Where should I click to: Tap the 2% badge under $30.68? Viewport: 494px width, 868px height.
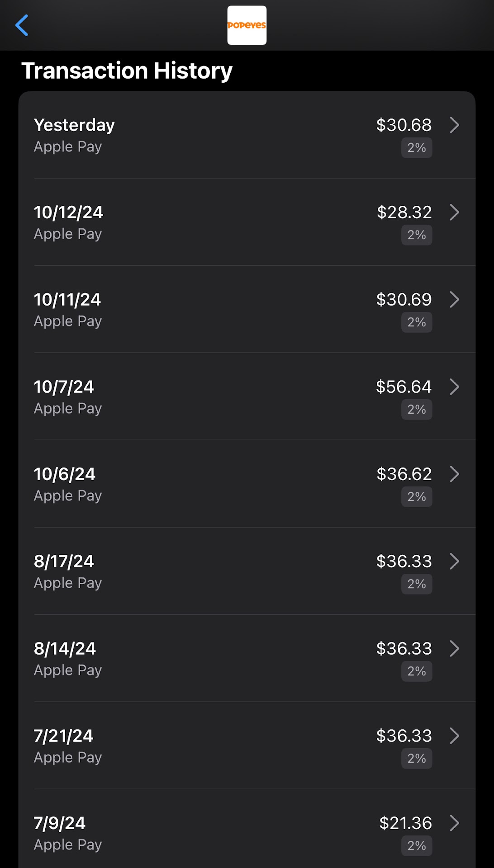tap(416, 148)
